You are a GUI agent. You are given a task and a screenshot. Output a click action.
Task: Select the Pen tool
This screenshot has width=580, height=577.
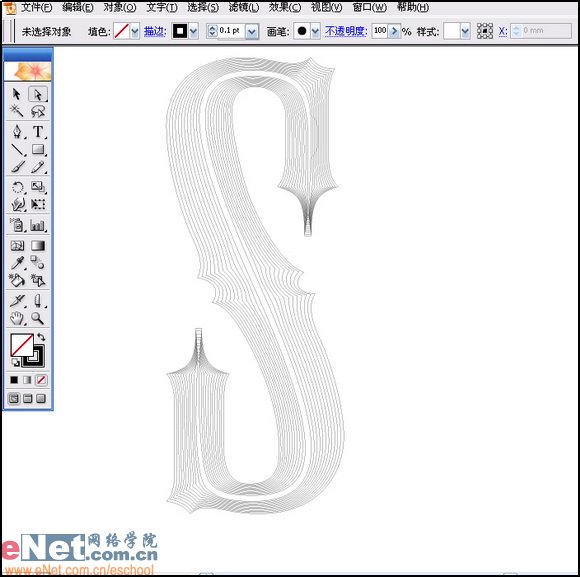[x=17, y=131]
